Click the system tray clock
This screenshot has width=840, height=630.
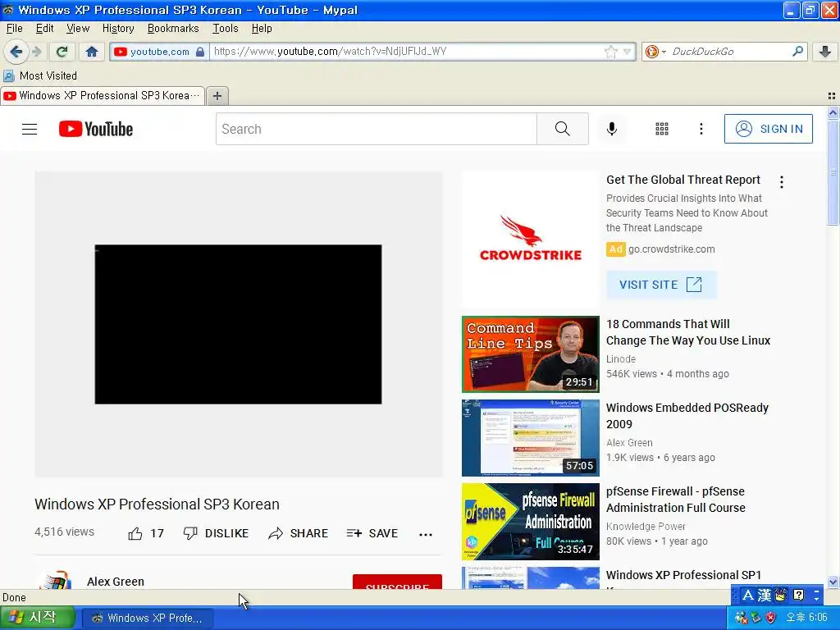[x=806, y=618]
